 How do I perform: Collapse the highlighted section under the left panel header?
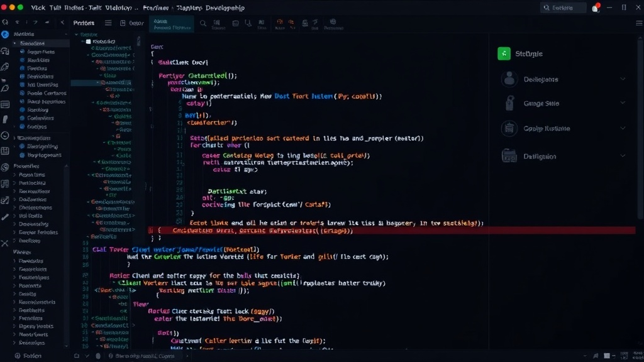(x=15, y=43)
